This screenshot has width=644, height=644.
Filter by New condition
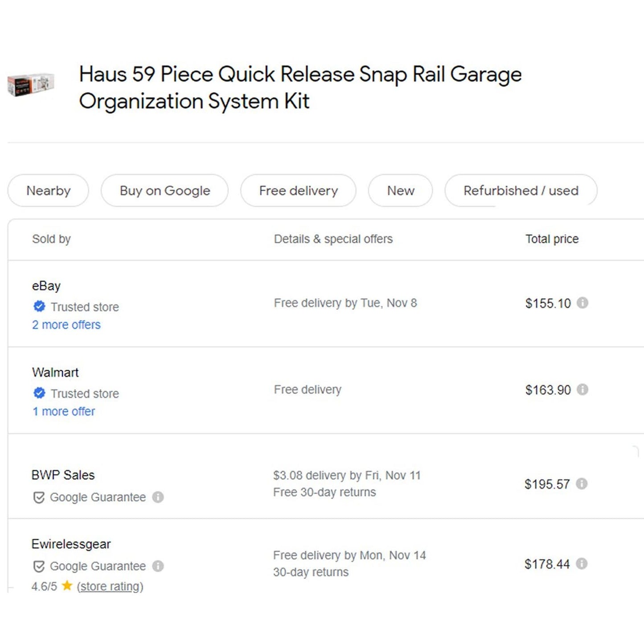point(400,191)
